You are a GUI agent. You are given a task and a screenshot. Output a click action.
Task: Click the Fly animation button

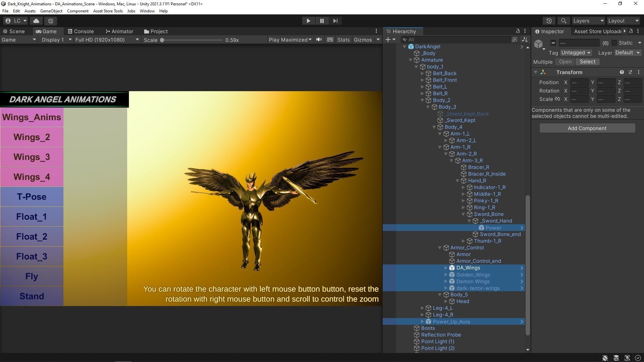32,276
